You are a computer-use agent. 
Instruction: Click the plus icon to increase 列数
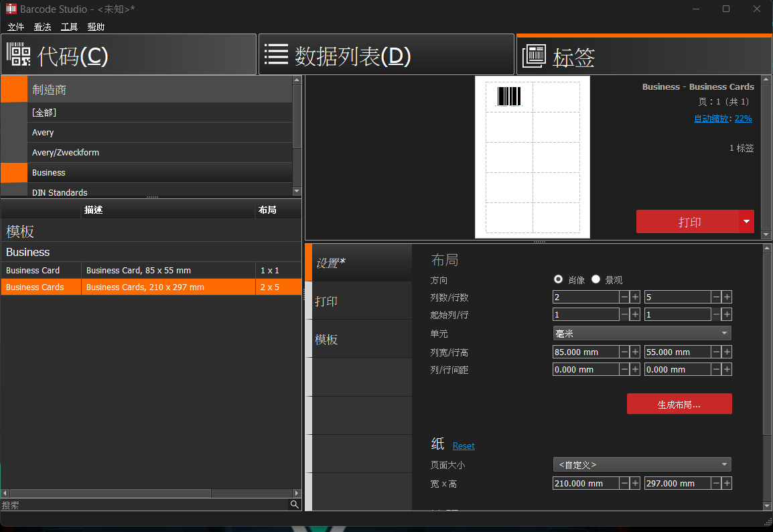click(x=634, y=296)
